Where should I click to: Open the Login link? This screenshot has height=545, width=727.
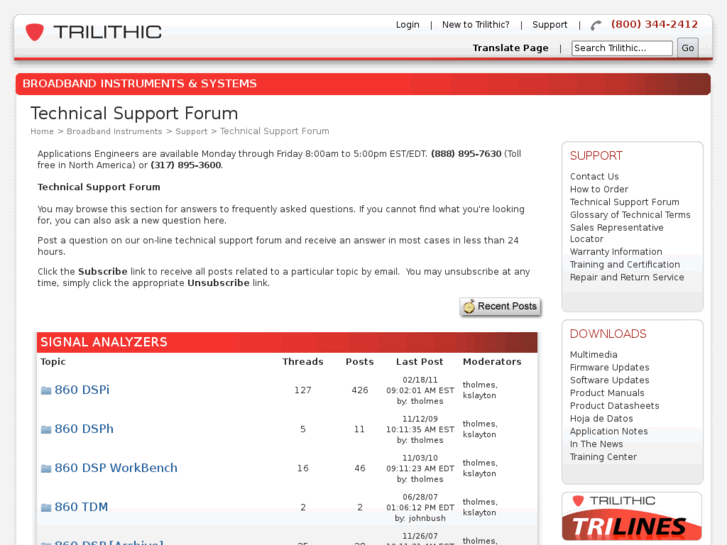click(x=408, y=25)
